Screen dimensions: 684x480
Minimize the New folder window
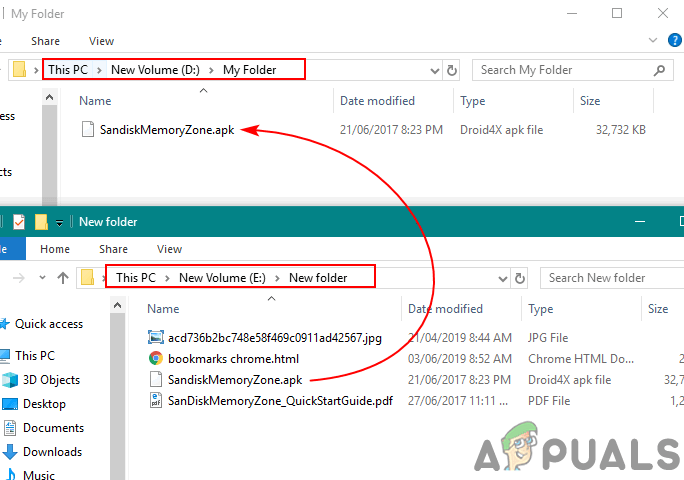(640, 222)
